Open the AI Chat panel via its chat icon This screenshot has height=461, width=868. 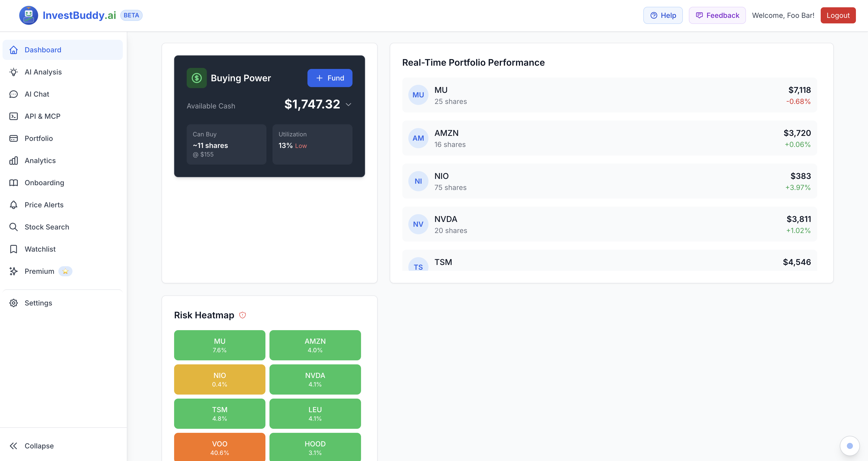(14, 94)
